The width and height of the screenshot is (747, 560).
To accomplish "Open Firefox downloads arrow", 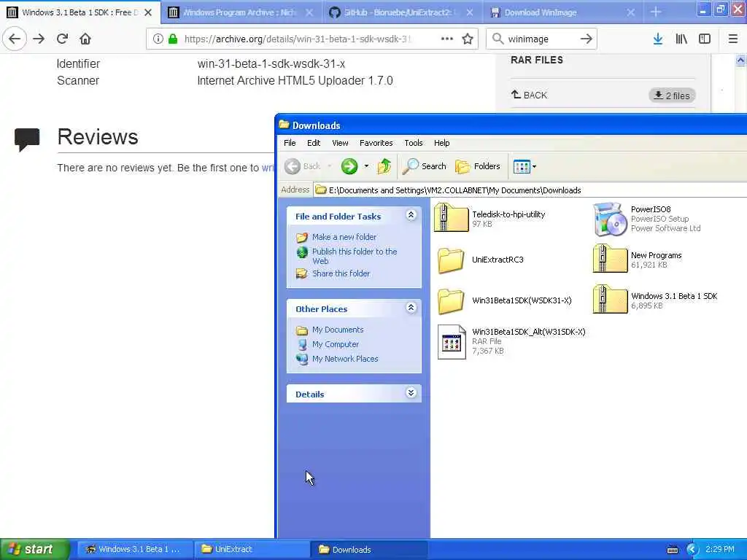I will tap(658, 39).
